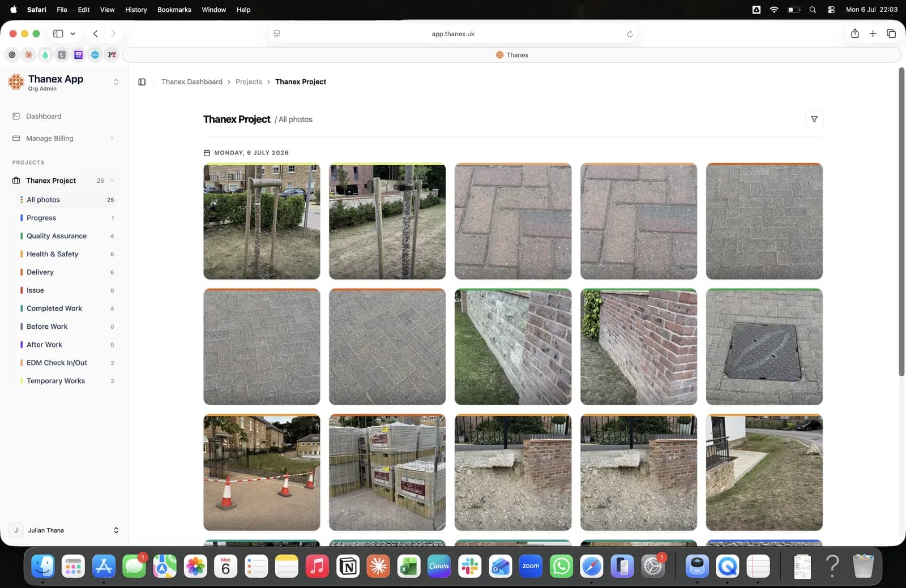Open the ChatGPT pinned tab
This screenshot has width=906, height=588.
click(x=12, y=55)
